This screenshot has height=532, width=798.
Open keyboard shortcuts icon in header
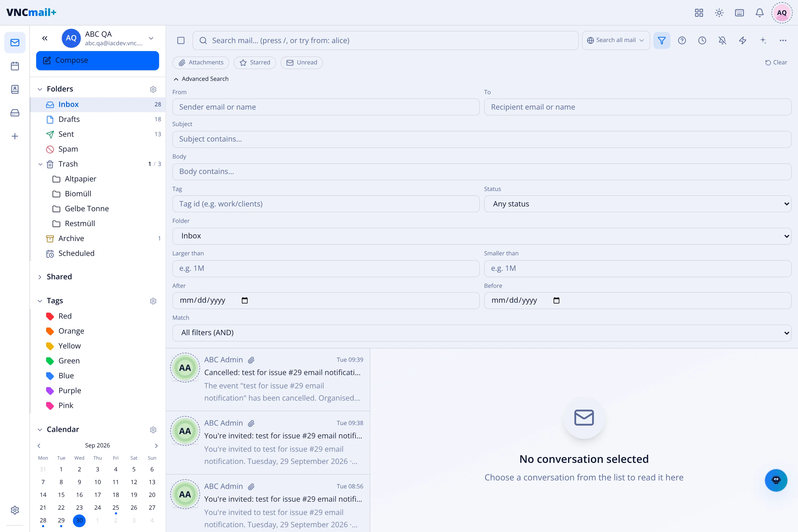click(x=739, y=13)
